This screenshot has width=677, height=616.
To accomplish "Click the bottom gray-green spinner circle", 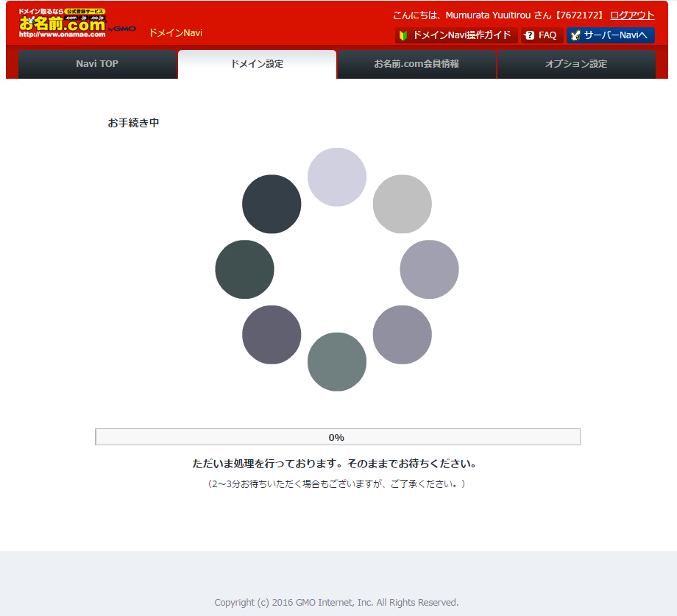I will 336,361.
